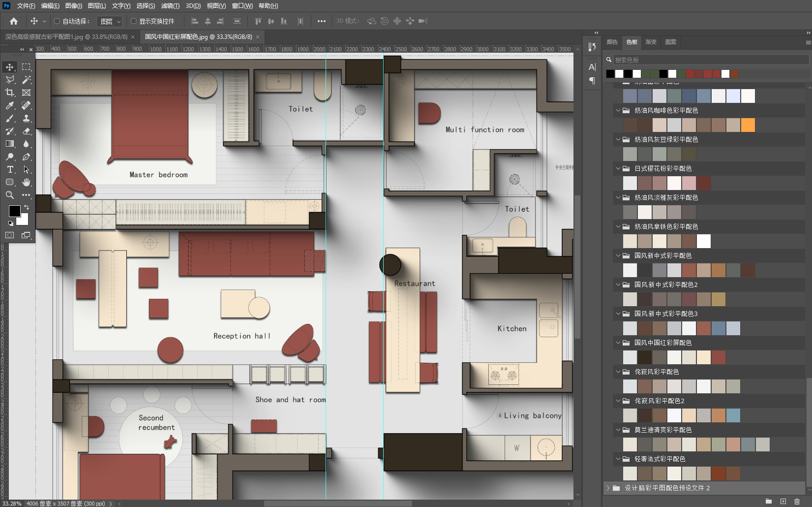Delete swatch with trash icon
This screenshot has width=812, height=507.
797,501
